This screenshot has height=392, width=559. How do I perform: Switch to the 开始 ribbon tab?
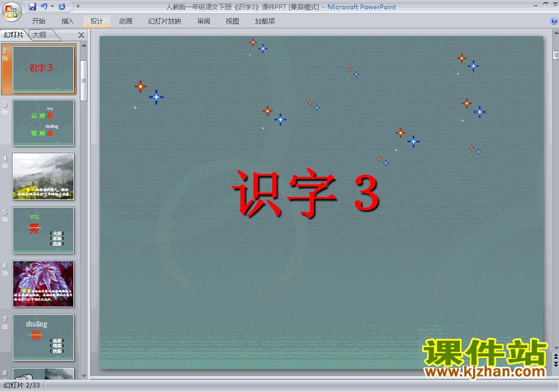pyautogui.click(x=38, y=21)
